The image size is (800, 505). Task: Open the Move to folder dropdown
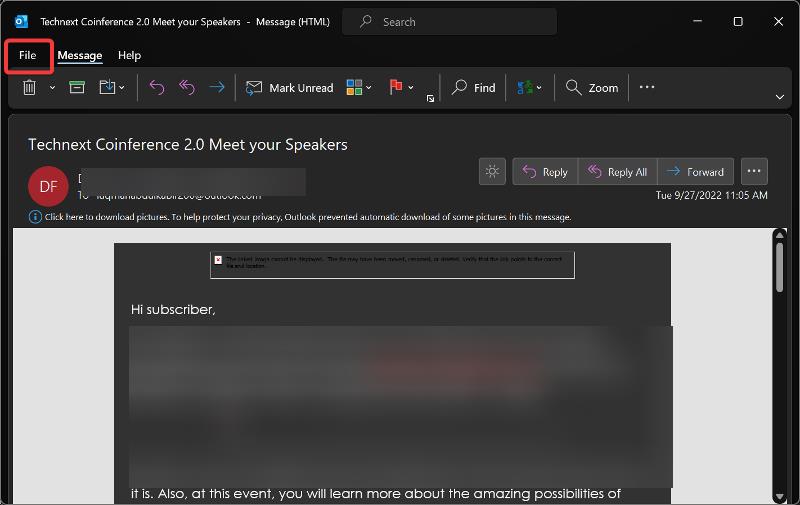[112, 88]
